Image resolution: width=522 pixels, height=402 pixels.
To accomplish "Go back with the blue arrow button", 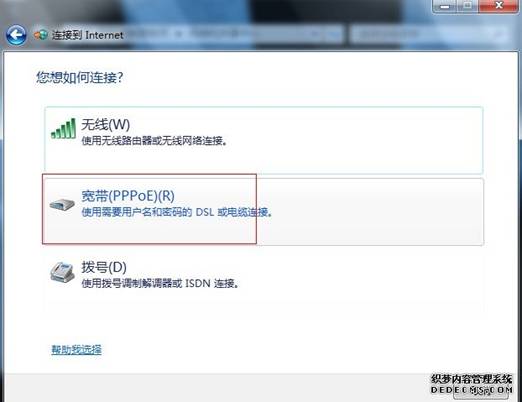I will 16,35.
